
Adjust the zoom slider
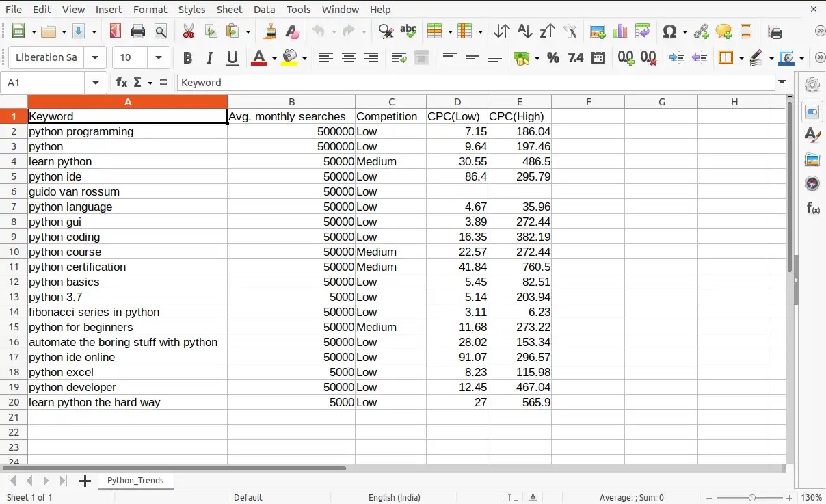click(x=751, y=498)
